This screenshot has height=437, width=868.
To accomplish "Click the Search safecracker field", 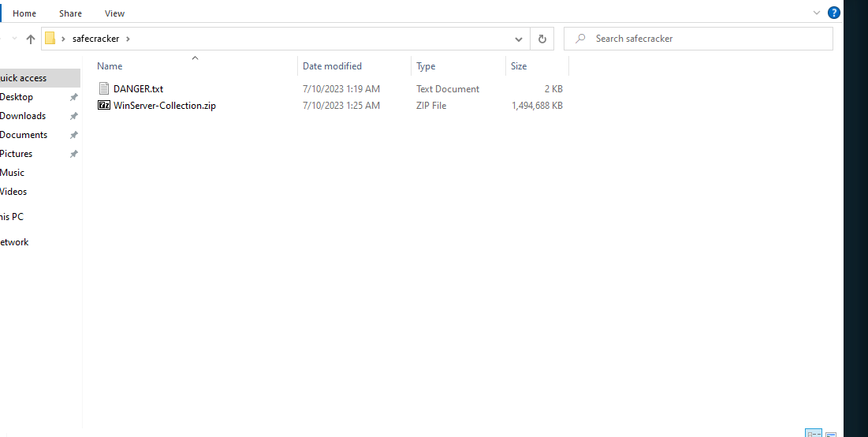I will click(x=698, y=39).
